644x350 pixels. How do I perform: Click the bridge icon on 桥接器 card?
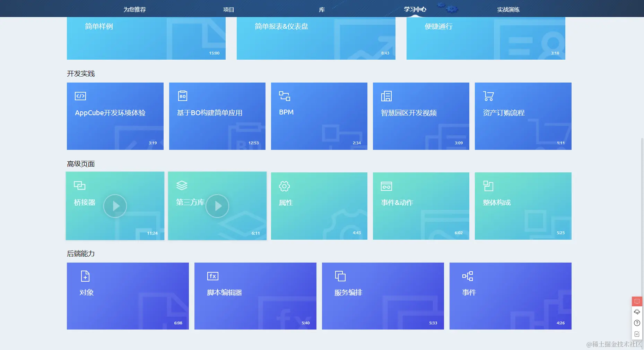[79, 186]
